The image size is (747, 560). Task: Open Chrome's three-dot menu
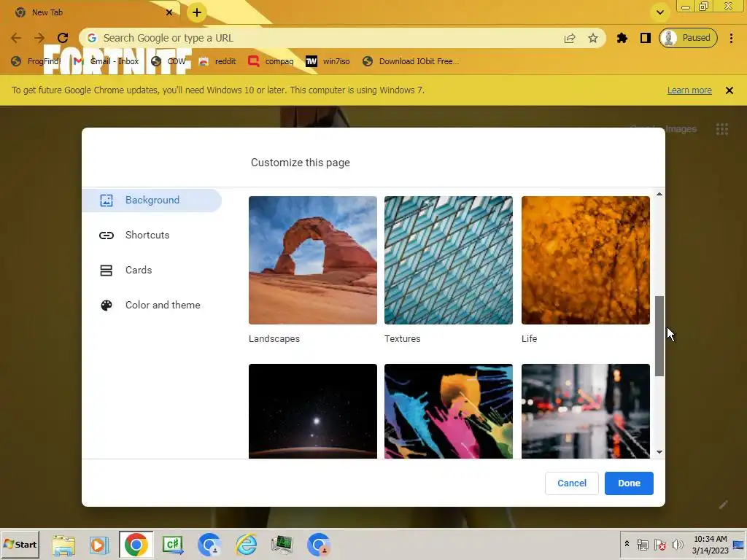[731, 38]
